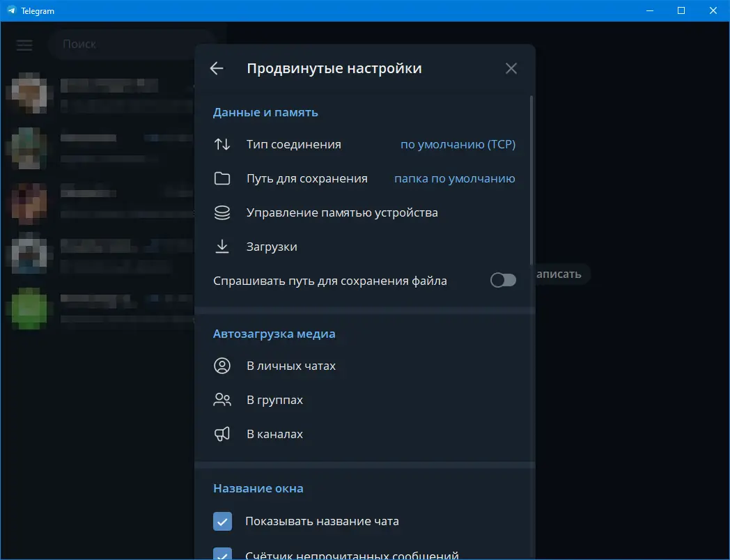Go back with the left arrow
The width and height of the screenshot is (730, 560).
216,68
